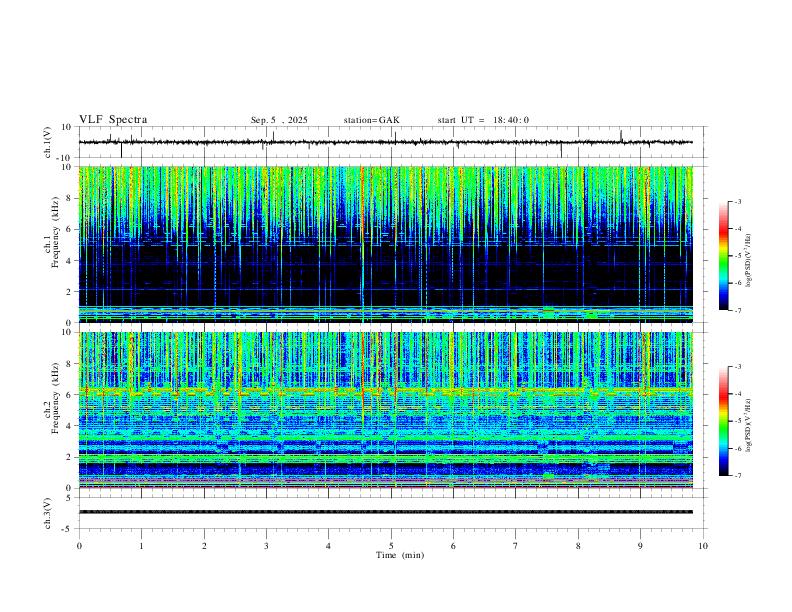Click the "-7" tick on upper color bar
Screen dimensions: 792x612
[737, 311]
